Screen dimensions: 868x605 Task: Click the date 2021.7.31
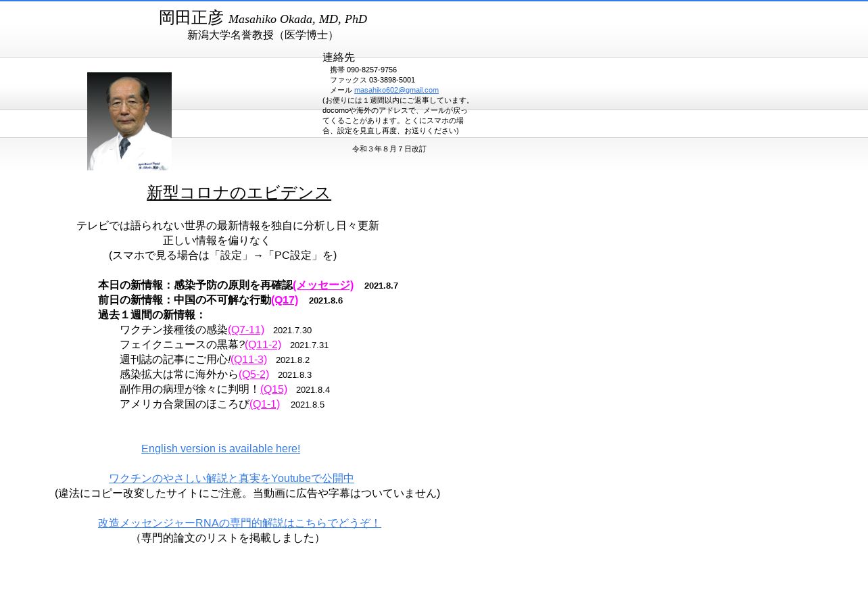[x=309, y=345]
